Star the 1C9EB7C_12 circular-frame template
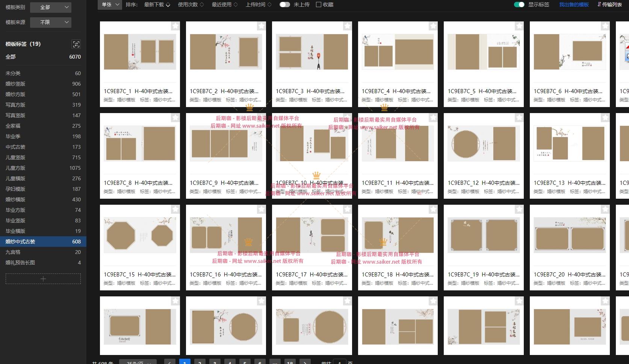This screenshot has width=629, height=364. (519, 118)
